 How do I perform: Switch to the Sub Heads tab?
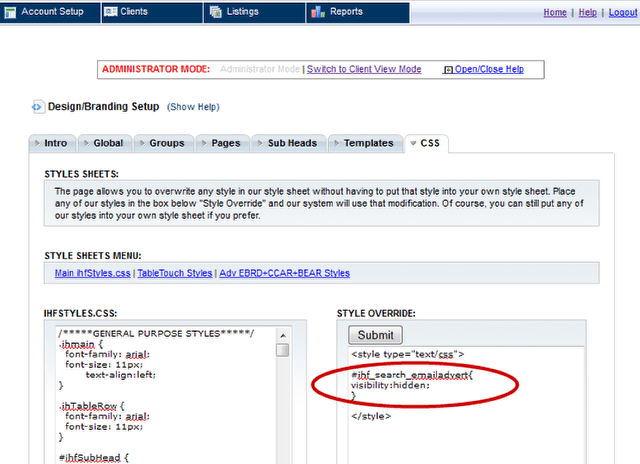click(x=289, y=143)
